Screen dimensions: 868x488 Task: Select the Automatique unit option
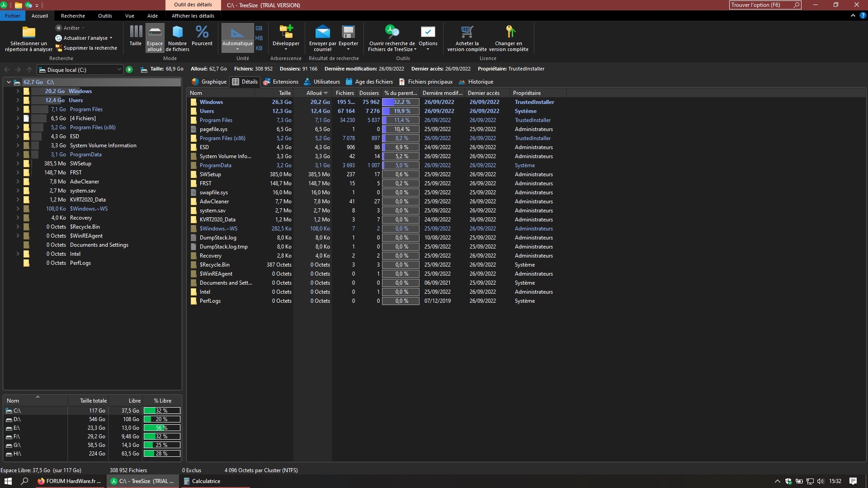tap(237, 37)
